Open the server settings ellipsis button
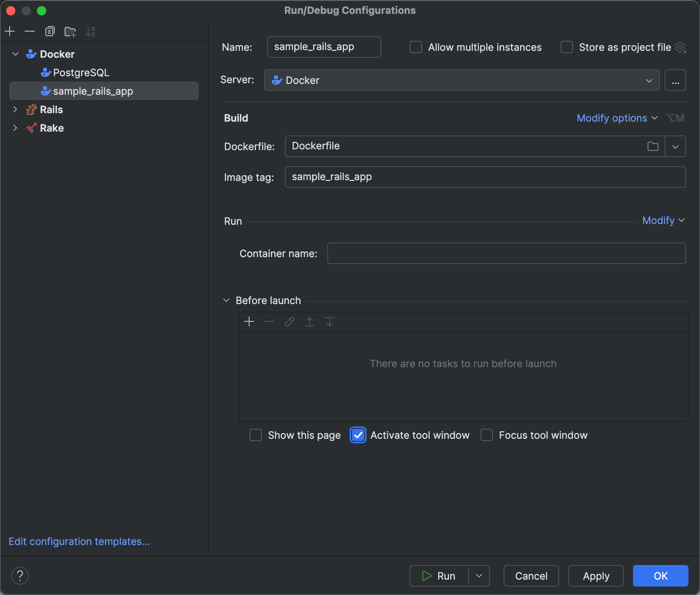700x595 pixels. pyautogui.click(x=675, y=80)
